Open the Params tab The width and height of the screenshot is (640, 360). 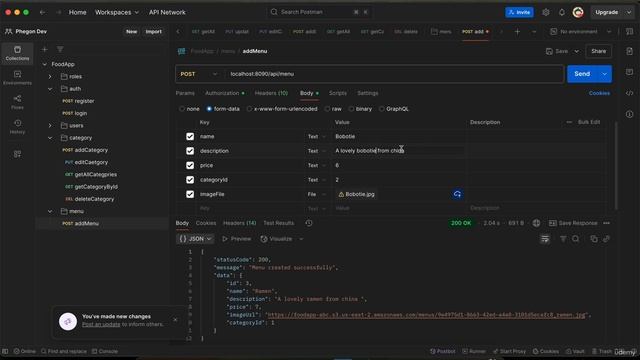tap(185, 93)
